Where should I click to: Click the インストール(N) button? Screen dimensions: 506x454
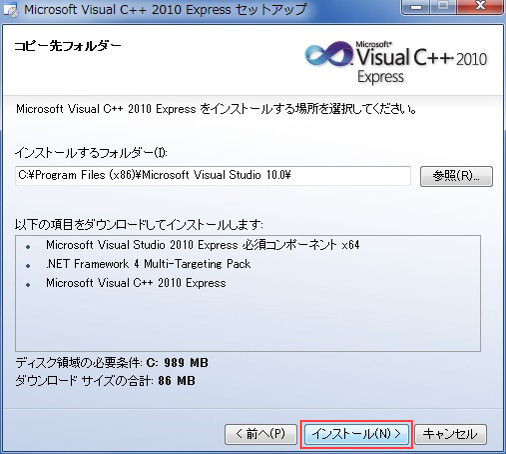click(x=356, y=434)
